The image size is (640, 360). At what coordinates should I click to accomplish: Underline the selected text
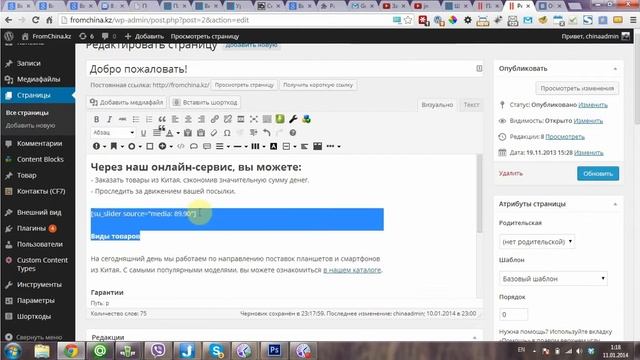click(x=143, y=133)
